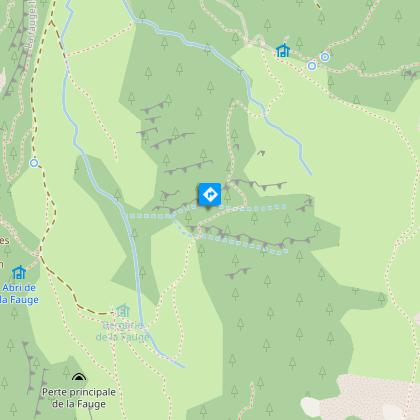
Task: Select the cave entrance icon above Perte principale
Action: (x=79, y=377)
